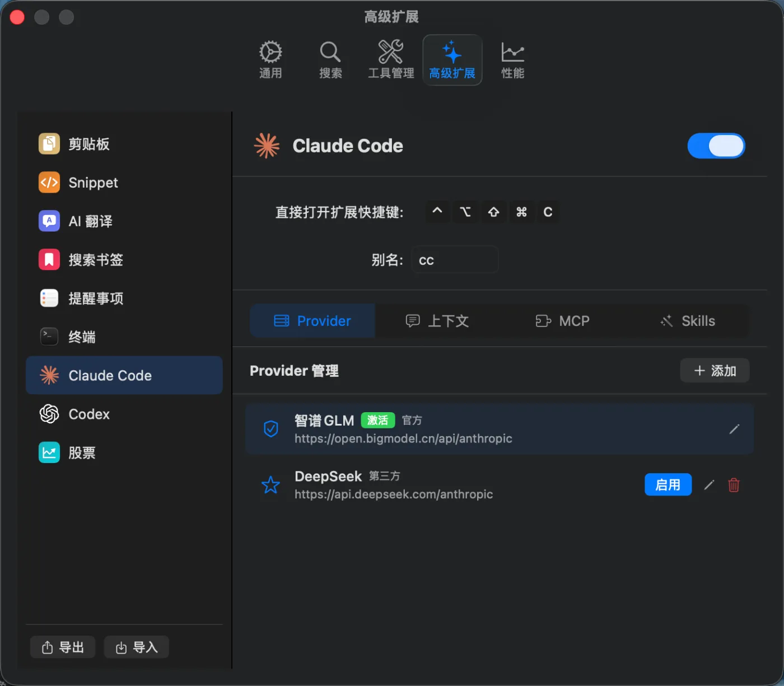Click the 别名 alias input field
784x686 pixels.
click(x=455, y=260)
